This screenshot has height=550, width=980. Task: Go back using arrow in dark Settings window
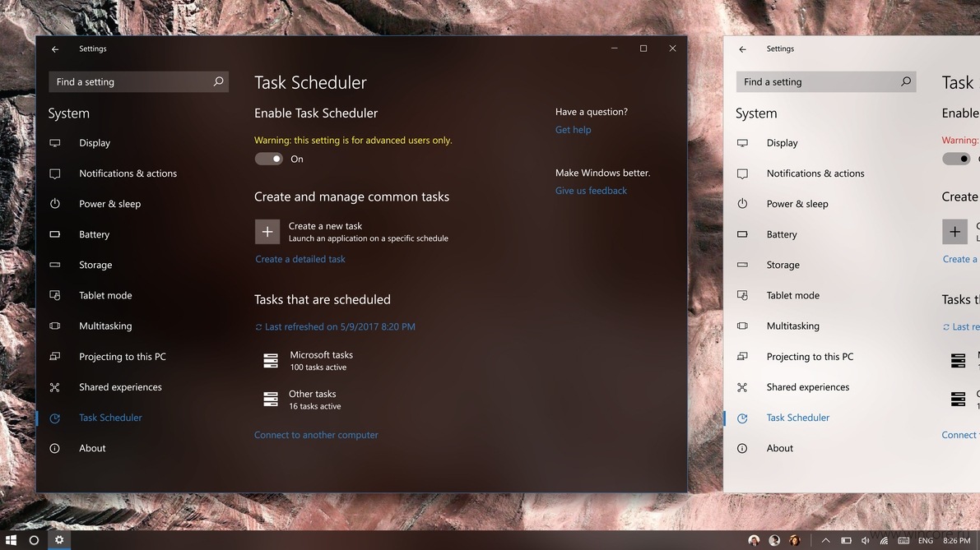pyautogui.click(x=55, y=49)
